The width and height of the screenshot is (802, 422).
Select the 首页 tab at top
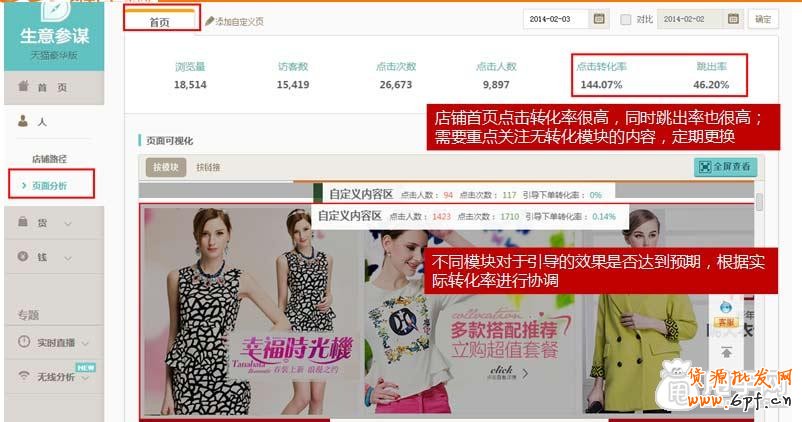pyautogui.click(x=160, y=21)
